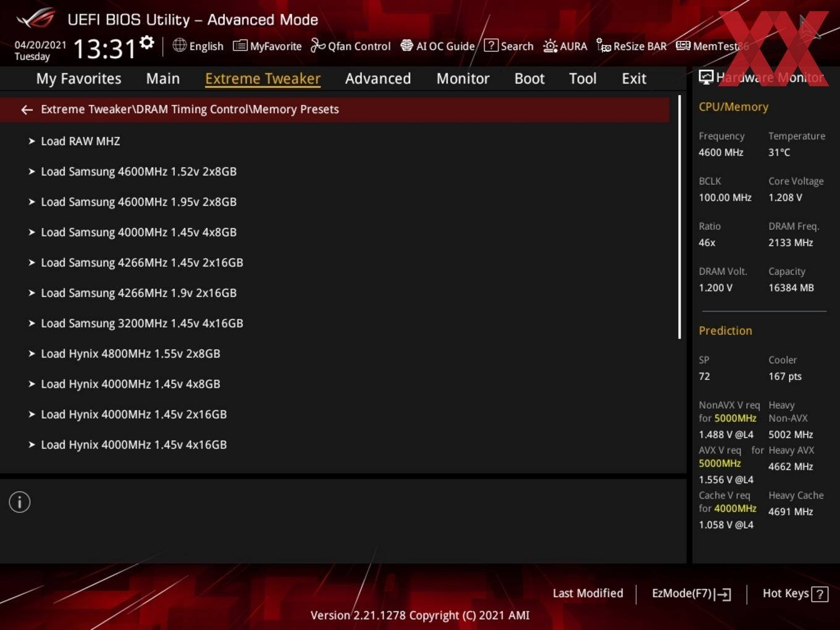This screenshot has height=630, width=840.
Task: Click the Search question-mark icon
Action: [491, 45]
